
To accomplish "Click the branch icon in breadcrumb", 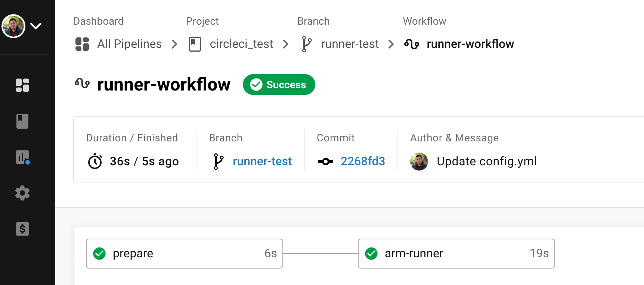I will (x=307, y=44).
